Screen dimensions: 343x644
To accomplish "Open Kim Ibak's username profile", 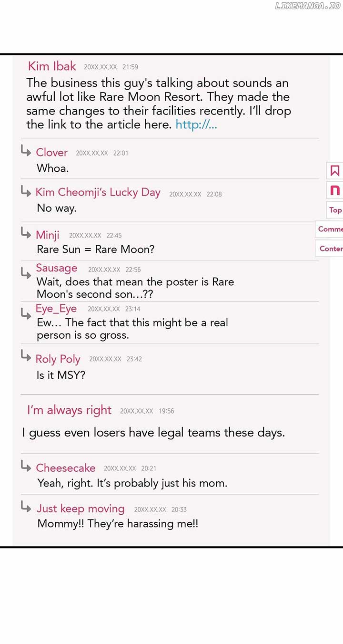I will [x=52, y=66].
